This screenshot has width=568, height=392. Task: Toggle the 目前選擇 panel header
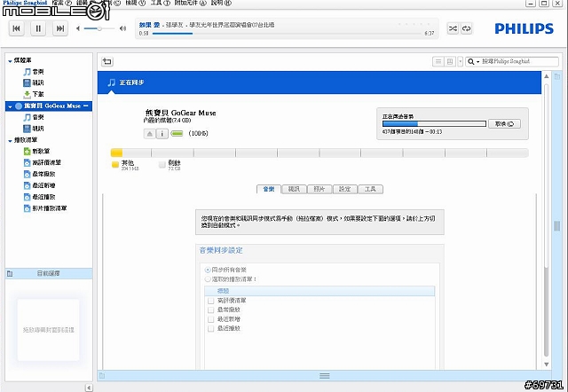(x=49, y=274)
